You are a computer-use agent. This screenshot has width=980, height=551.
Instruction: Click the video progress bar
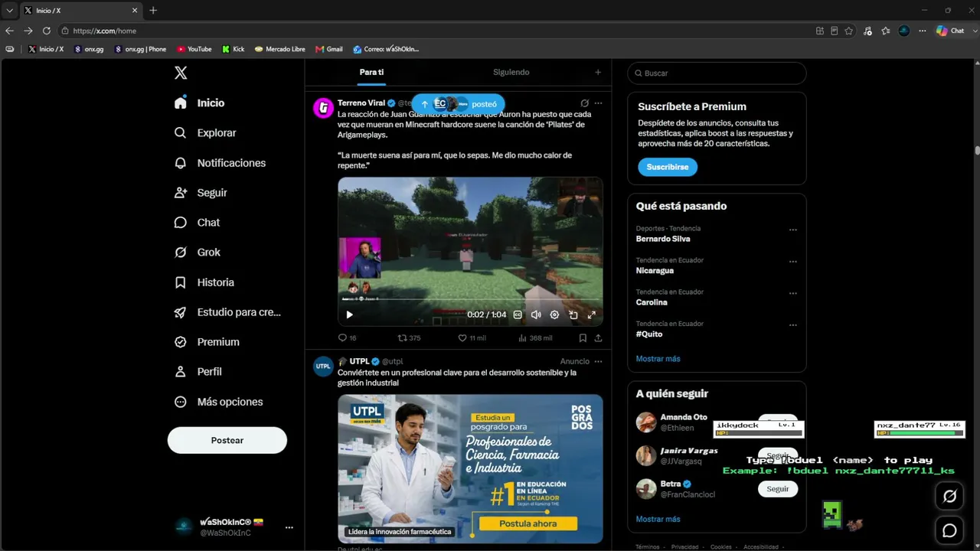470,300
